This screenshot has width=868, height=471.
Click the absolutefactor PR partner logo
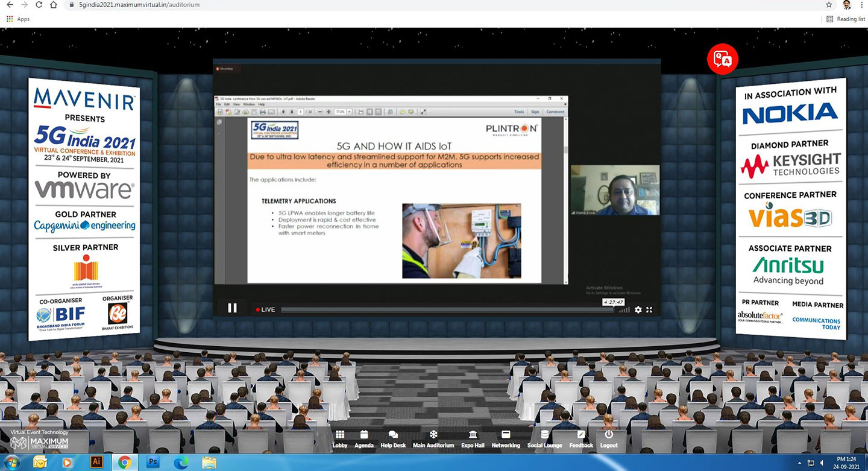(760, 317)
